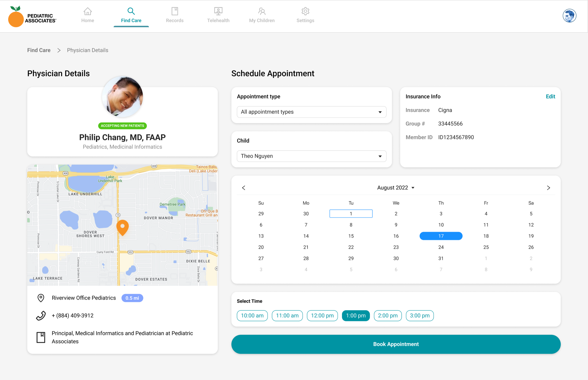
Task: Click the Pediatric Associates orange logo
Action: (x=32, y=16)
